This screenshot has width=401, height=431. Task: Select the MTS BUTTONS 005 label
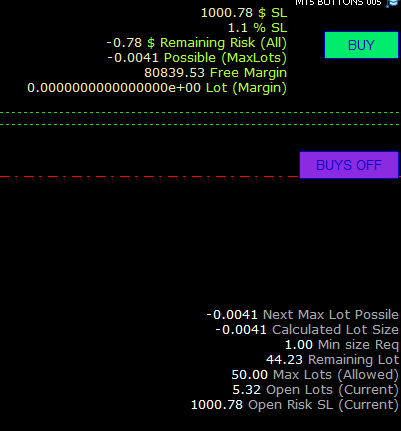338,3
